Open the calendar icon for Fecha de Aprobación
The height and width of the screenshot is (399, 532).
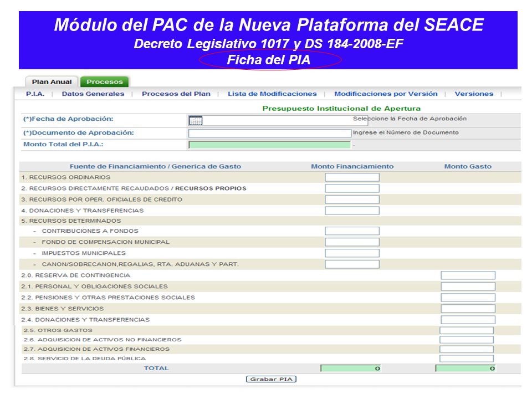pyautogui.click(x=196, y=120)
